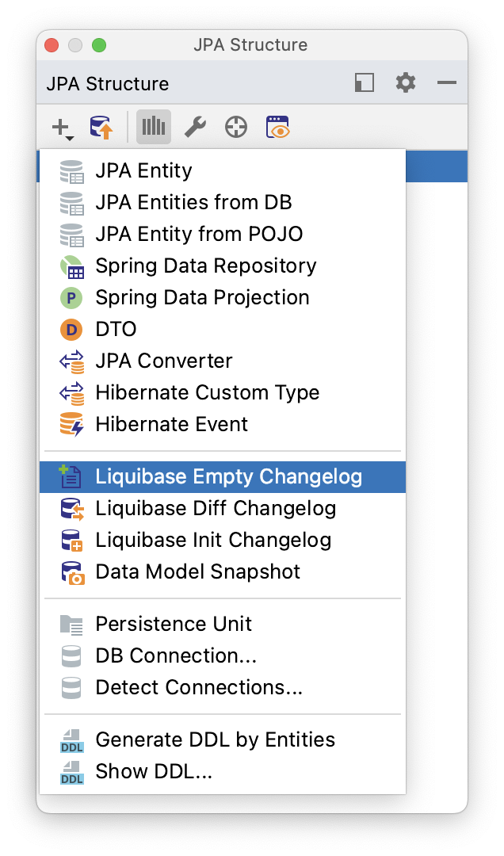
Task: Click Generate DDL by Entities
Action: point(223,739)
